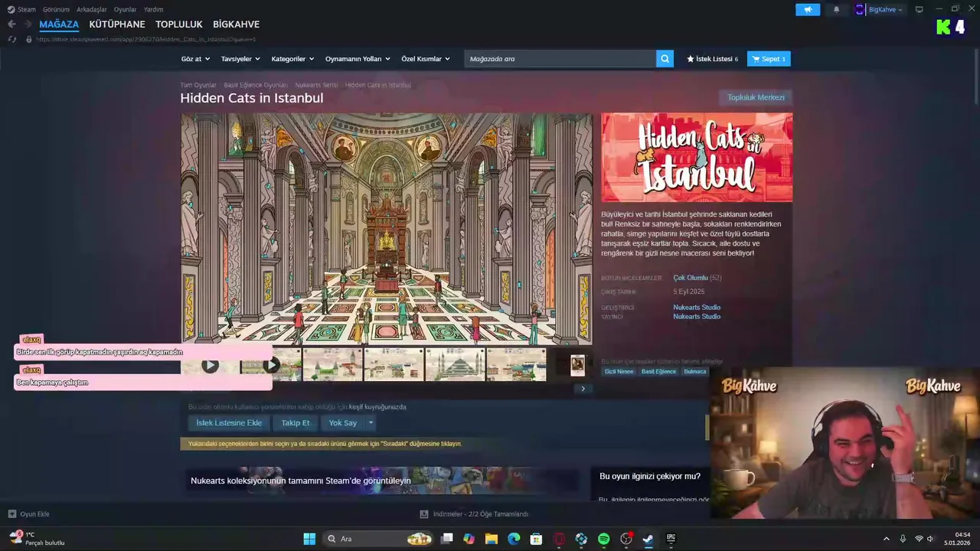Play the second trailer thumbnail
The height and width of the screenshot is (551, 980).
tap(271, 365)
